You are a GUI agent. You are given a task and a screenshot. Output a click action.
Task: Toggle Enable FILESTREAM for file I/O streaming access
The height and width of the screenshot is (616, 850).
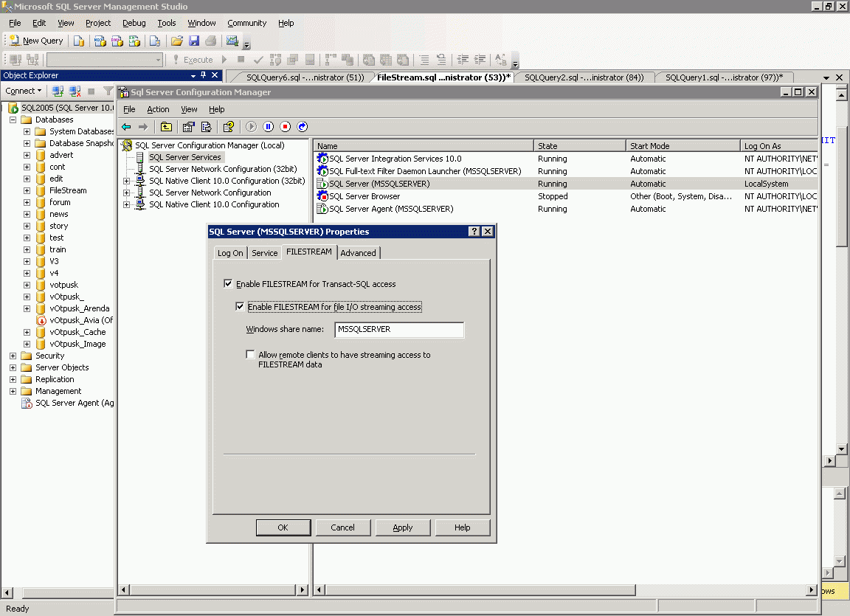coord(240,306)
